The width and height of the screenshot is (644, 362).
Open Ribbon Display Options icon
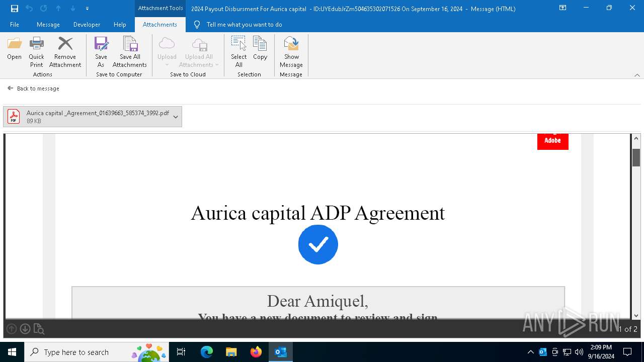pos(563,8)
